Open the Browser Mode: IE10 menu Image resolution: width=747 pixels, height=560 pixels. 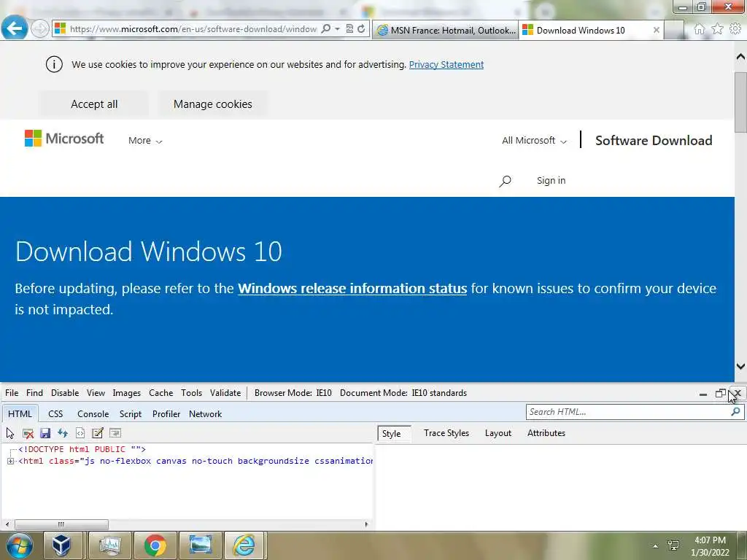(x=293, y=393)
